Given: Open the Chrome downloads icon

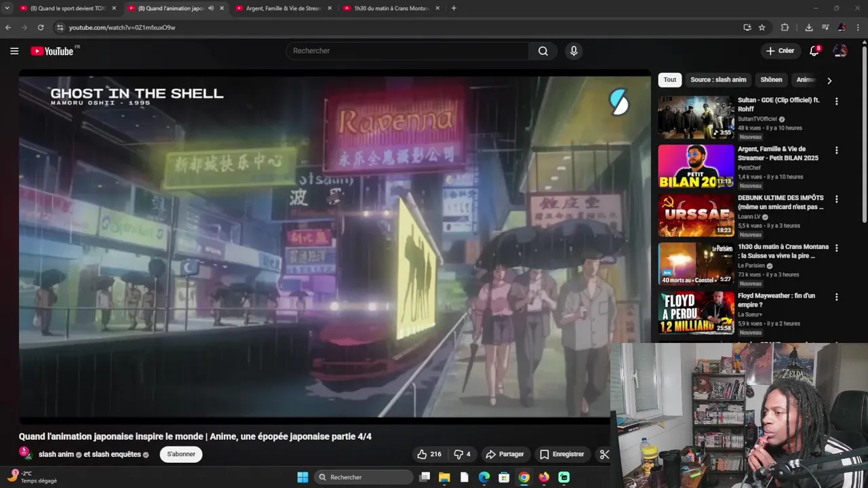Looking at the screenshot, I should click(x=809, y=27).
